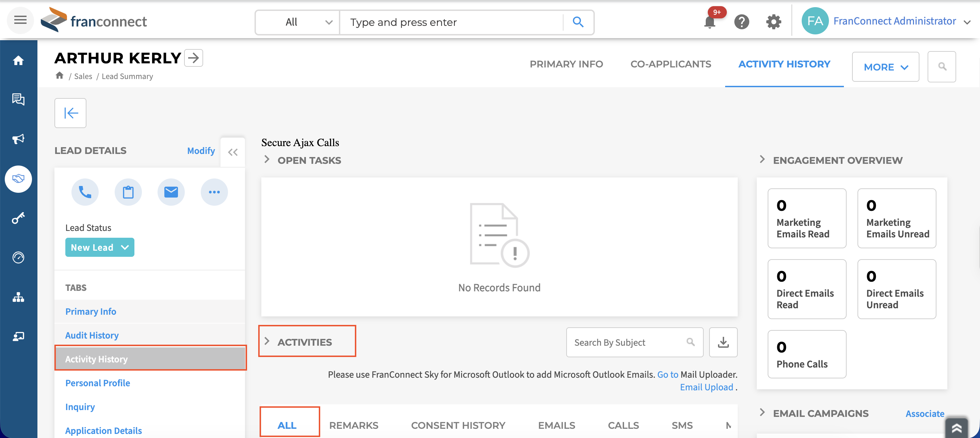Open the help question mark icon

pyautogui.click(x=741, y=22)
